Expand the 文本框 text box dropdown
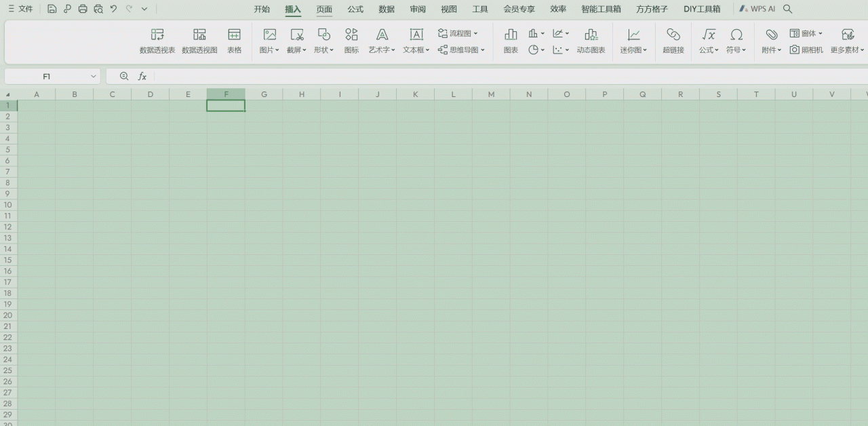 [416, 41]
